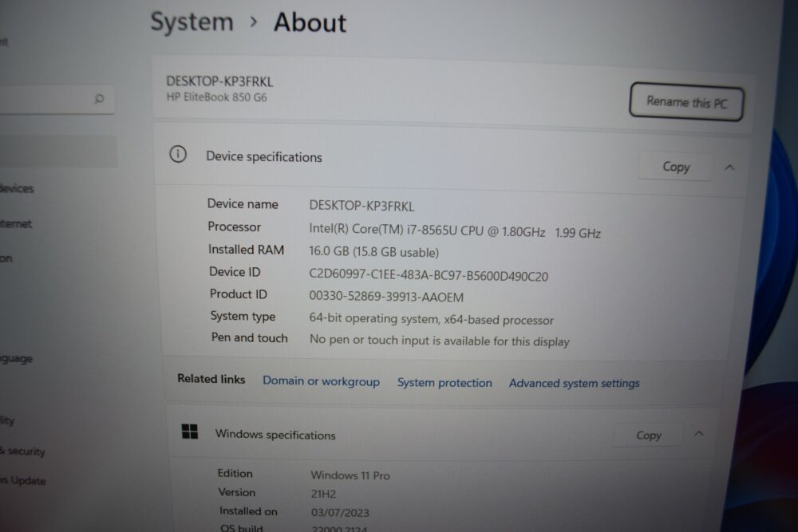Click the Windows specifications heading
The width and height of the screenshot is (798, 532).
pos(275,435)
